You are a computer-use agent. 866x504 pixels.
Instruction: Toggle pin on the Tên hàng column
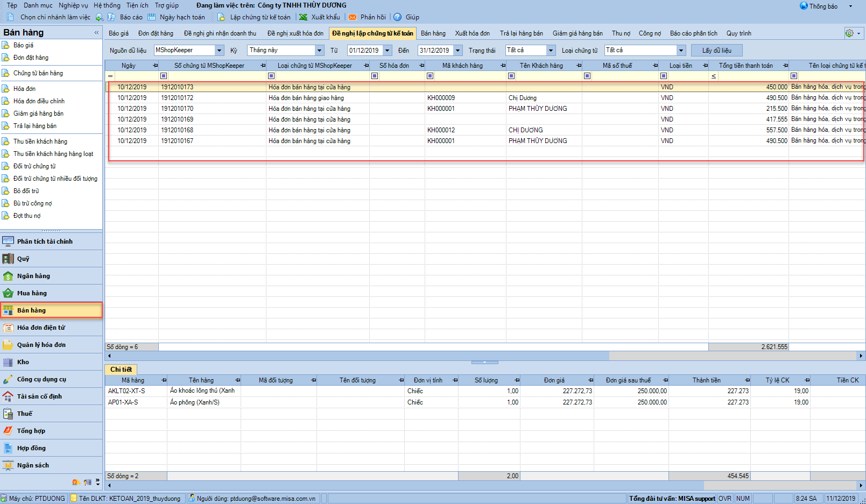point(237,380)
